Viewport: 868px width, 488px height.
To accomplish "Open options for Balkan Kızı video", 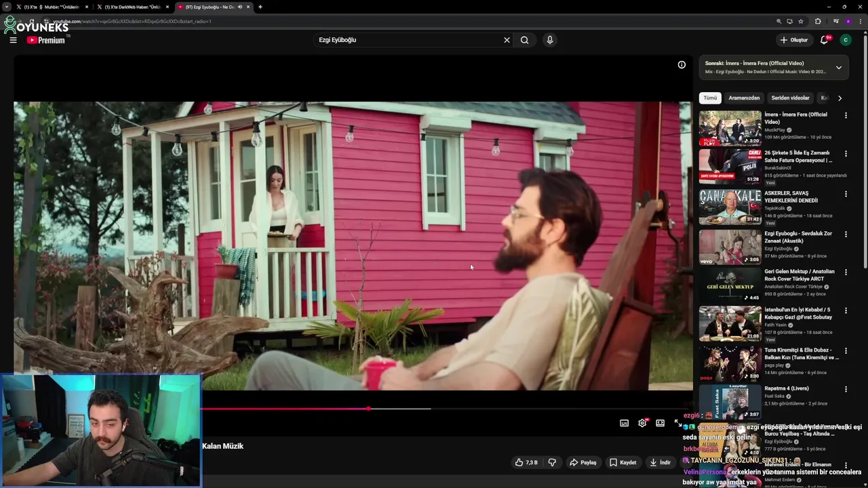I will 846,350.
